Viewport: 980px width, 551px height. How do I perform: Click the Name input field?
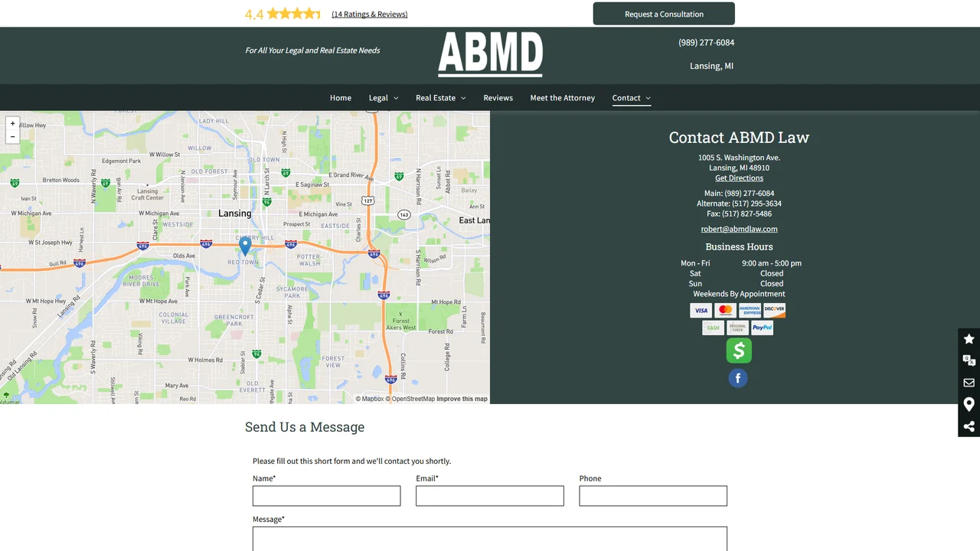327,496
